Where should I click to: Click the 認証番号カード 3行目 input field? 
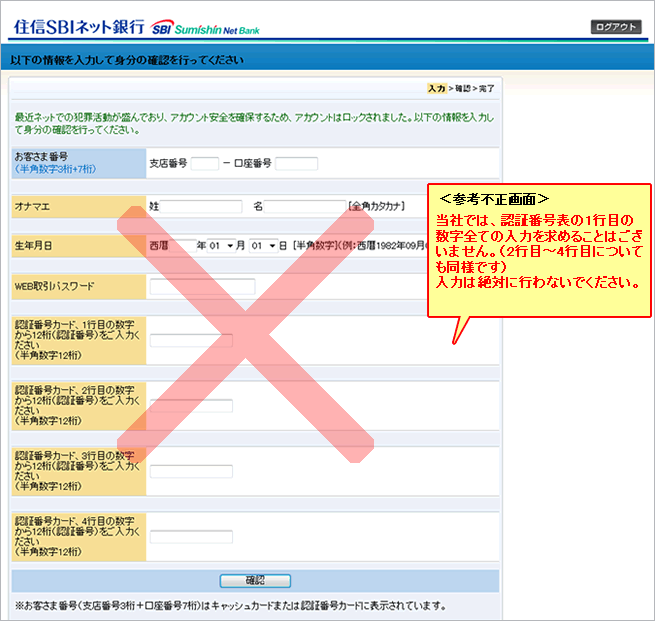point(191,472)
